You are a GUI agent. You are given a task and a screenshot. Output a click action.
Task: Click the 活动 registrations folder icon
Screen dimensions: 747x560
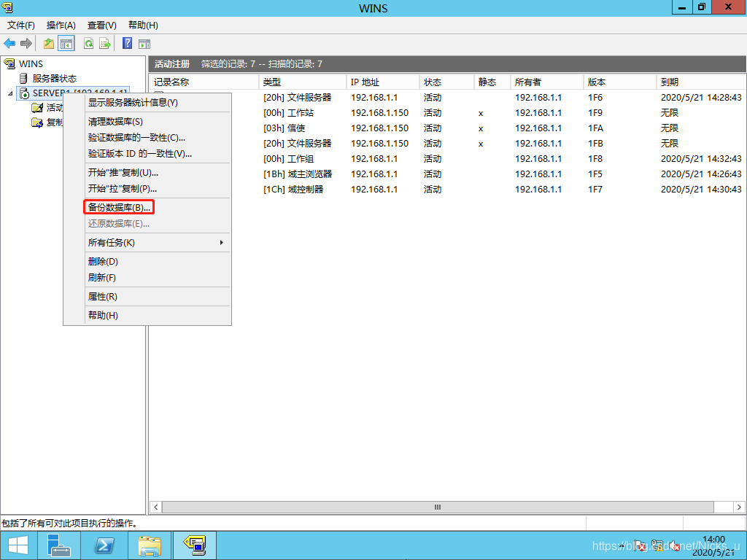point(37,108)
